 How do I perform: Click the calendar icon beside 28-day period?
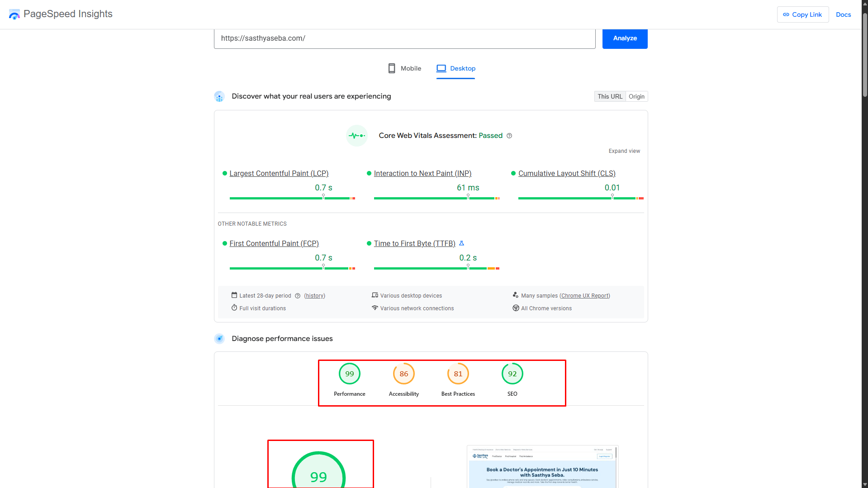[234, 295]
